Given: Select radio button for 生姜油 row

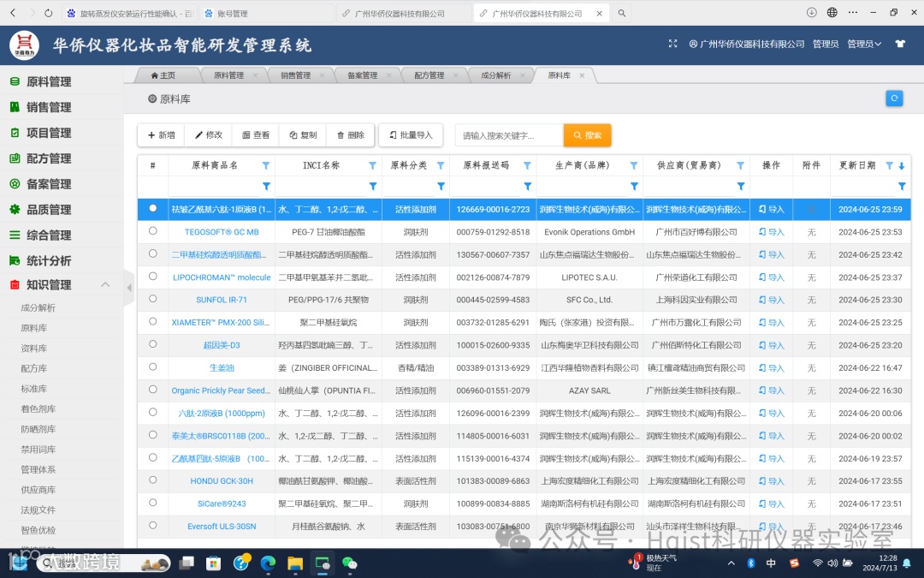Looking at the screenshot, I should pos(152,366).
